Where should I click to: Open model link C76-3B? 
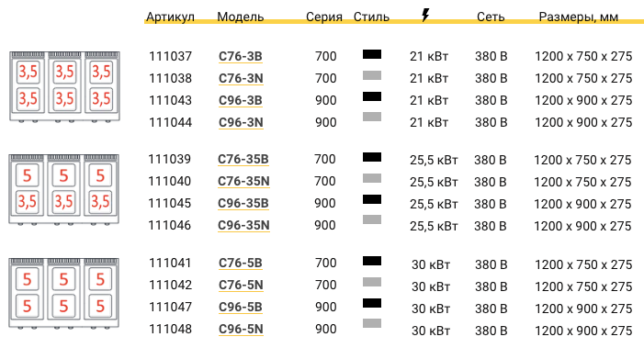pyautogui.click(x=241, y=56)
